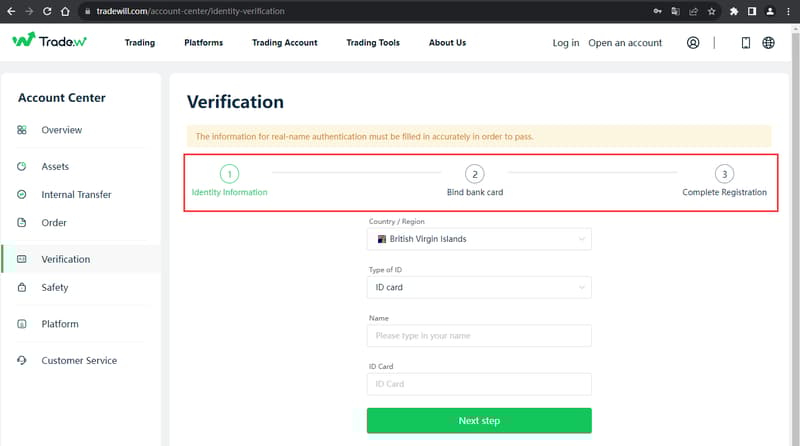The image size is (800, 446).
Task: Click the Log in link
Action: [565, 43]
